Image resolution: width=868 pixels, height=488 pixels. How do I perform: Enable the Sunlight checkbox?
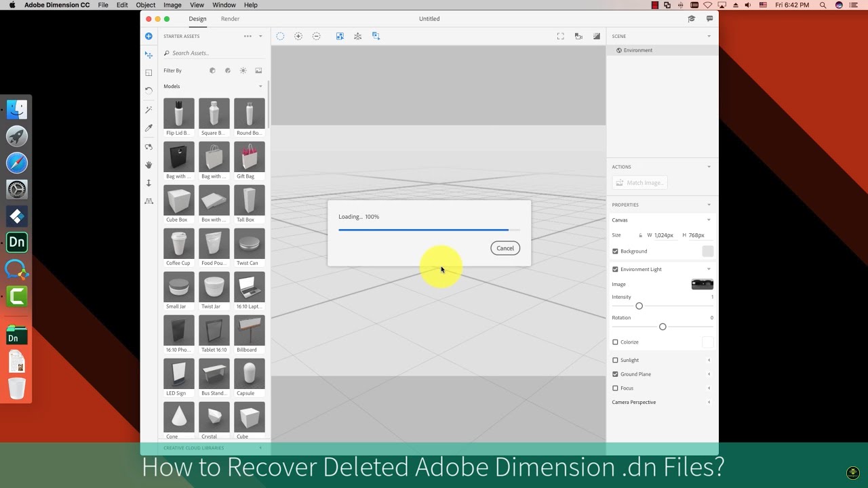(615, 360)
